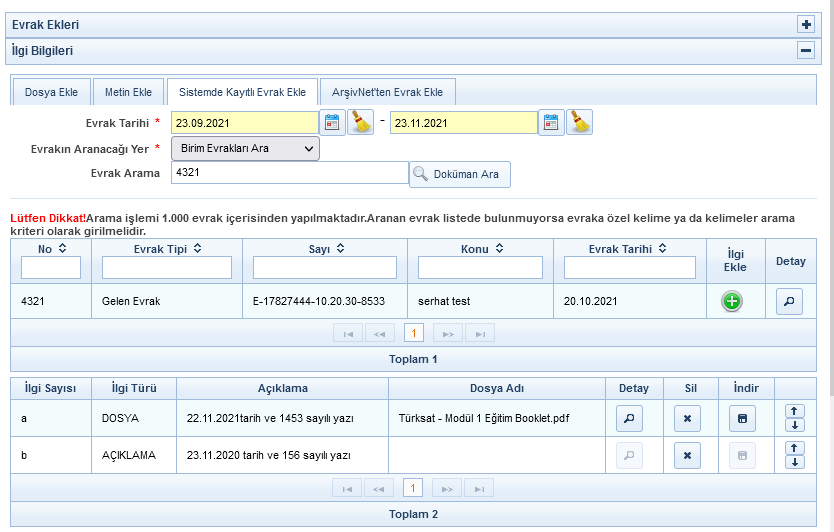View detail of DOSYA row a

[630, 418]
